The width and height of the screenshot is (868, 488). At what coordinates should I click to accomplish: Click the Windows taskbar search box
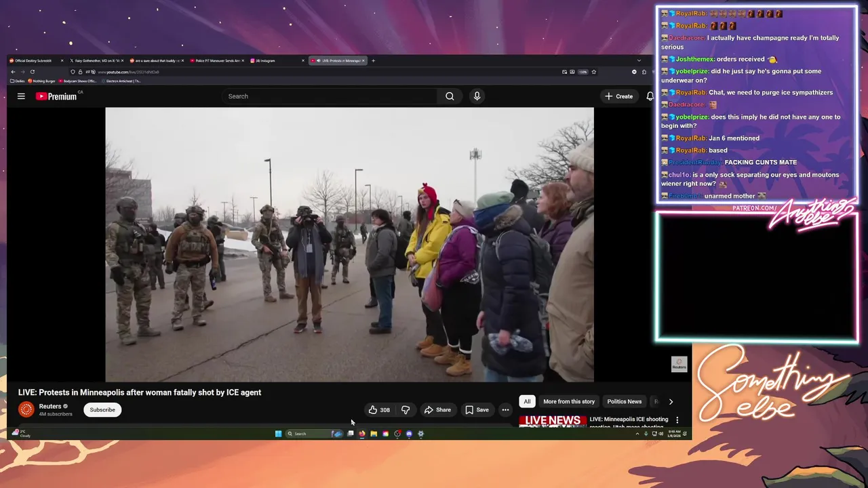pos(314,434)
